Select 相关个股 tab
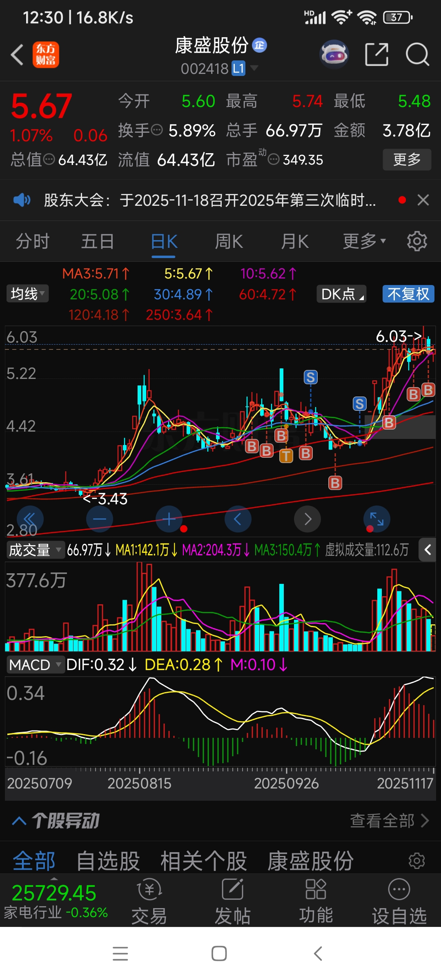 point(203,861)
